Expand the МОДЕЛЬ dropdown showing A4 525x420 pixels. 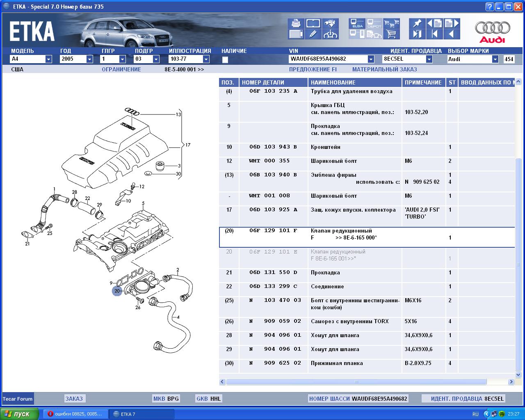coord(48,59)
